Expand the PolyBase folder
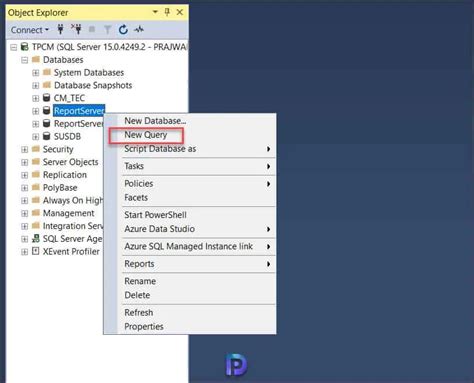The height and width of the screenshot is (383, 474). coord(25,188)
